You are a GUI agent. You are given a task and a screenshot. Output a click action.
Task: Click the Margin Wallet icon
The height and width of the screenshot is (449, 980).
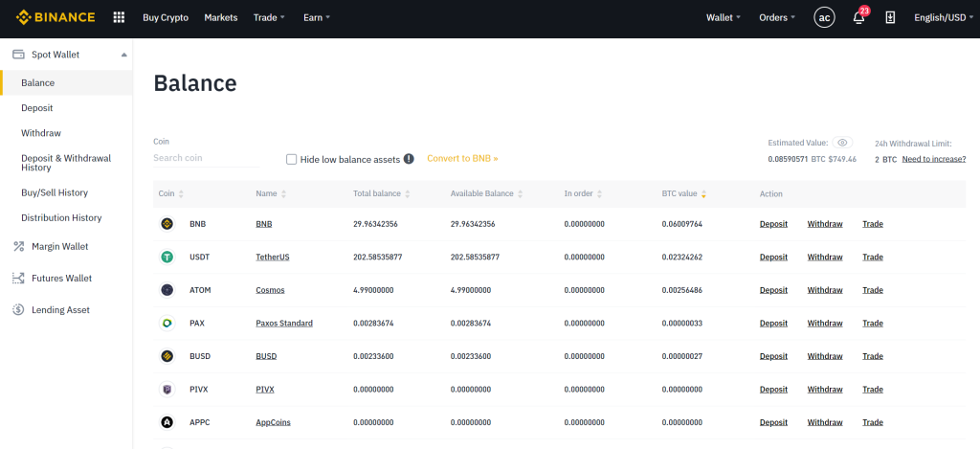pos(19,246)
